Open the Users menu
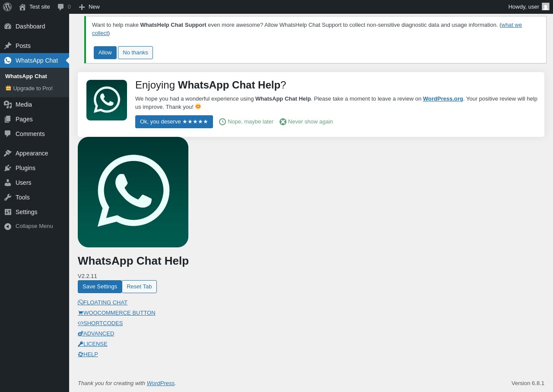The width and height of the screenshot is (553, 392). 35,183
